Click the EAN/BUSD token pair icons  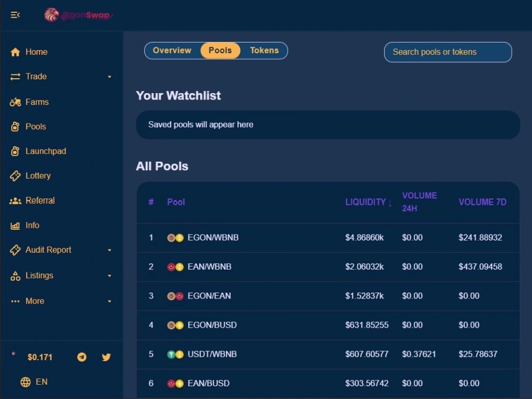[x=176, y=384]
